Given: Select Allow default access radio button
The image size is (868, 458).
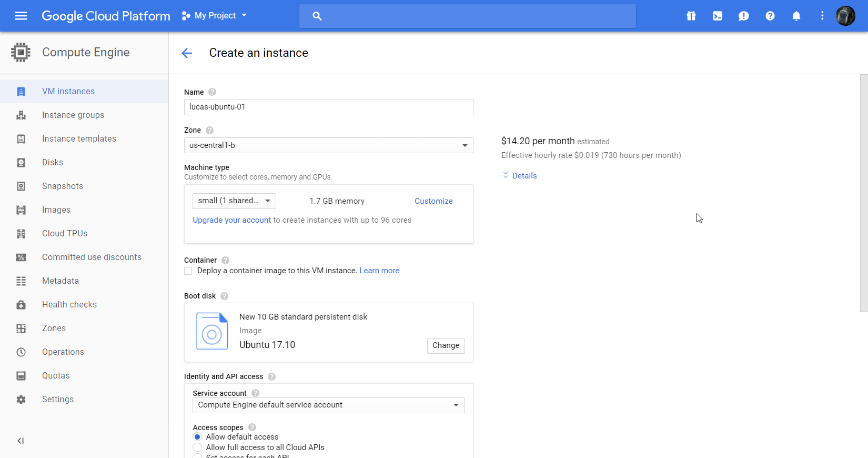Looking at the screenshot, I should [x=197, y=437].
